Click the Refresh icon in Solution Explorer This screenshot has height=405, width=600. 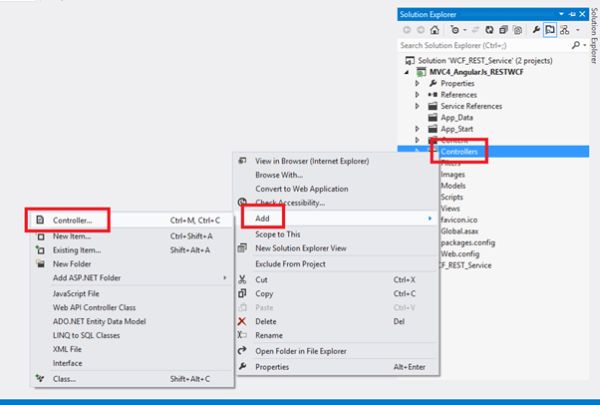[489, 30]
